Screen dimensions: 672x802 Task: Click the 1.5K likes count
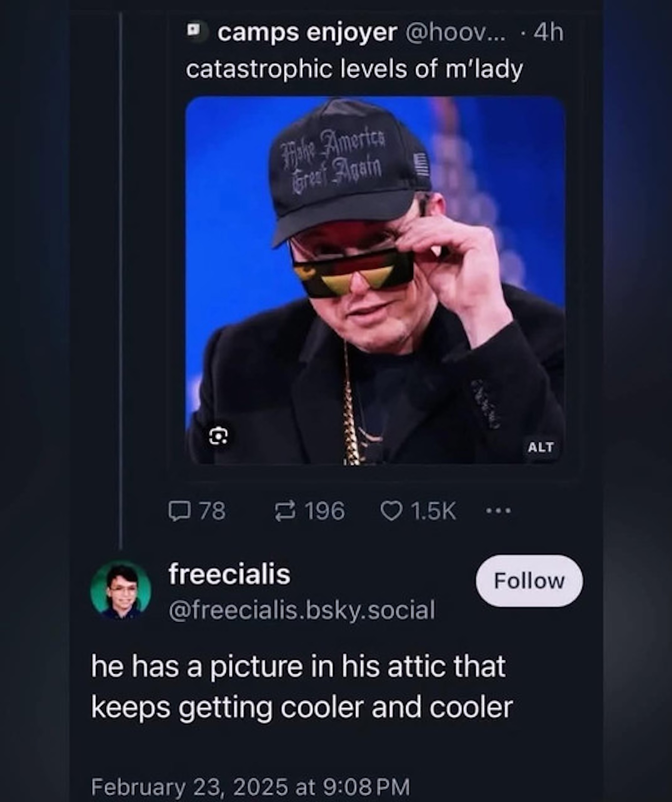tap(433, 511)
